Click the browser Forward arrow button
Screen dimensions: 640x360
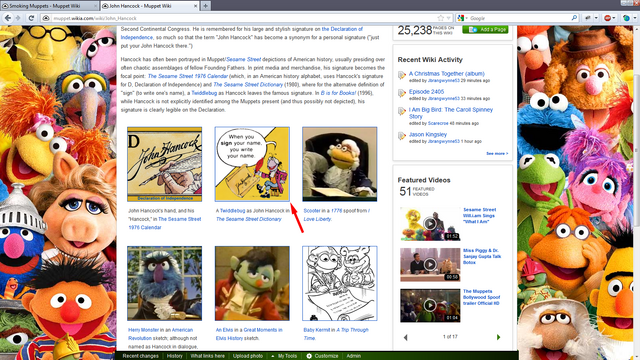click(18, 18)
